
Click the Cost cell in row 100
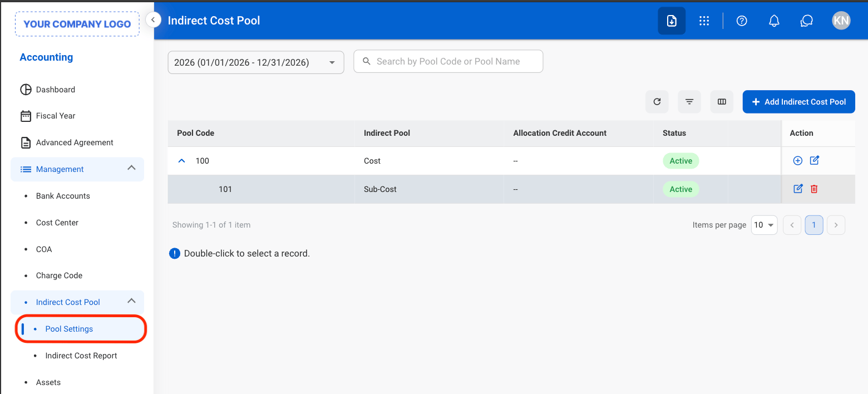(372, 161)
